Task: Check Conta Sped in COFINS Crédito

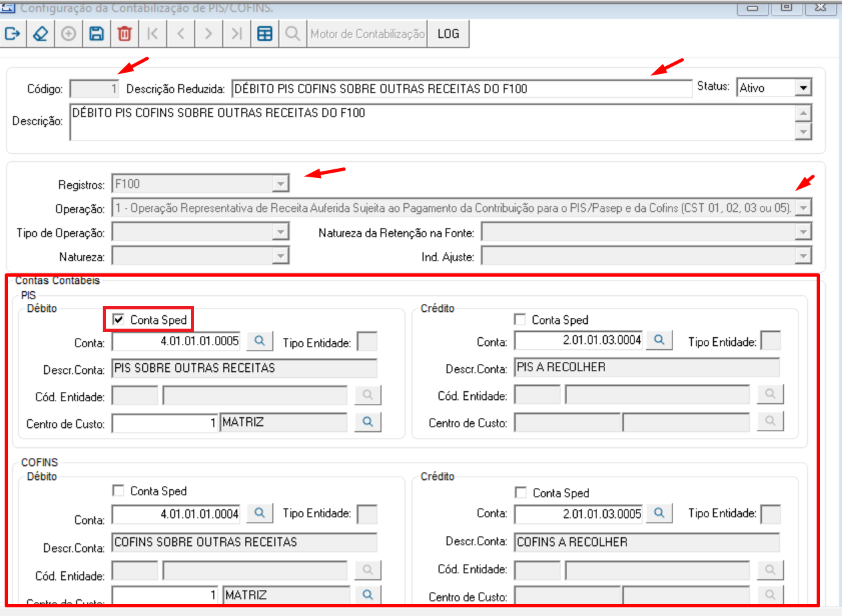Action: (520, 493)
